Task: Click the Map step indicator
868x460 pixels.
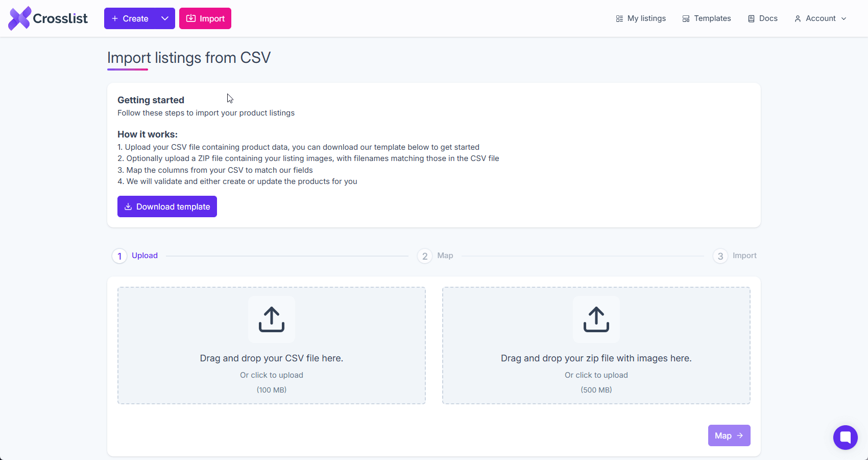Action: (424, 256)
